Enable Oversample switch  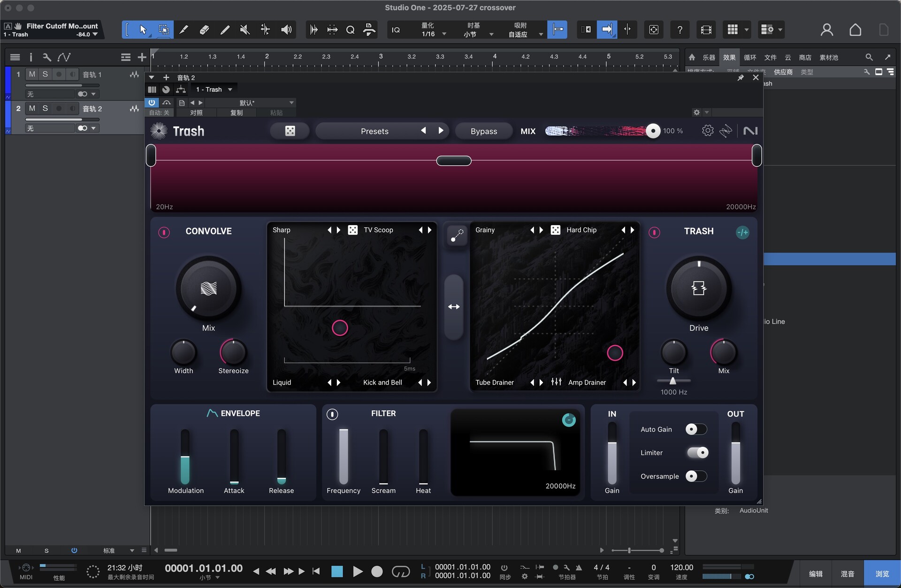(696, 476)
